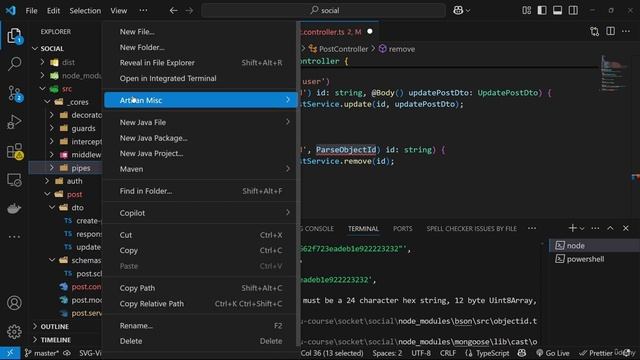Open changes compare icon in editor toolbar
This screenshot has height=360, width=640.
coord(595,31)
